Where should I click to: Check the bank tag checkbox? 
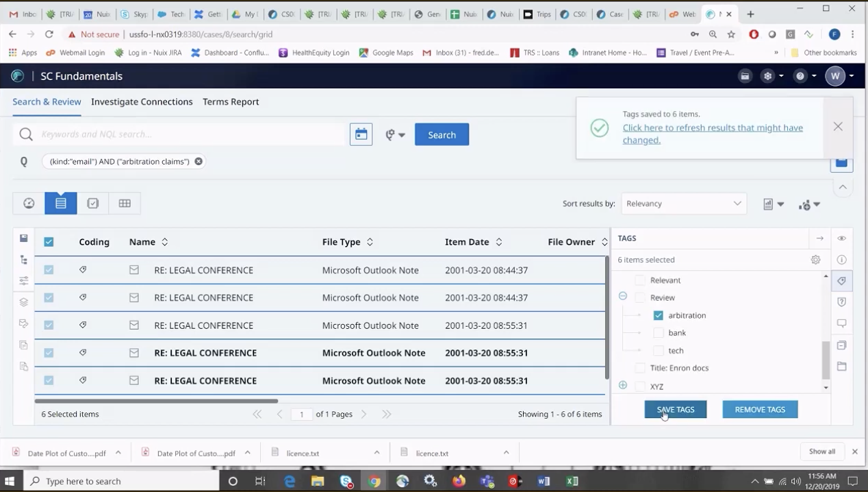(x=658, y=332)
